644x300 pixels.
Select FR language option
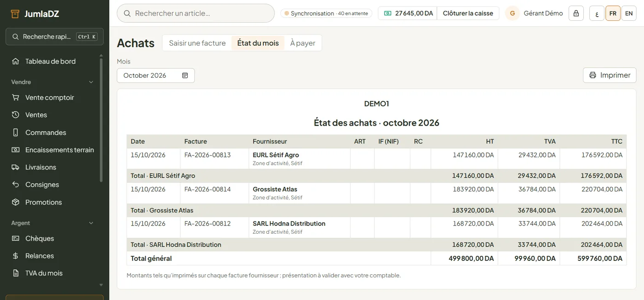coord(613,13)
